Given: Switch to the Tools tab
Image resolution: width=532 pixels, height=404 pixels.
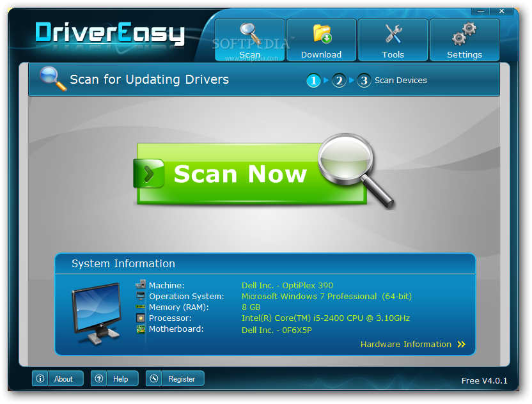Looking at the screenshot, I should pos(393,40).
